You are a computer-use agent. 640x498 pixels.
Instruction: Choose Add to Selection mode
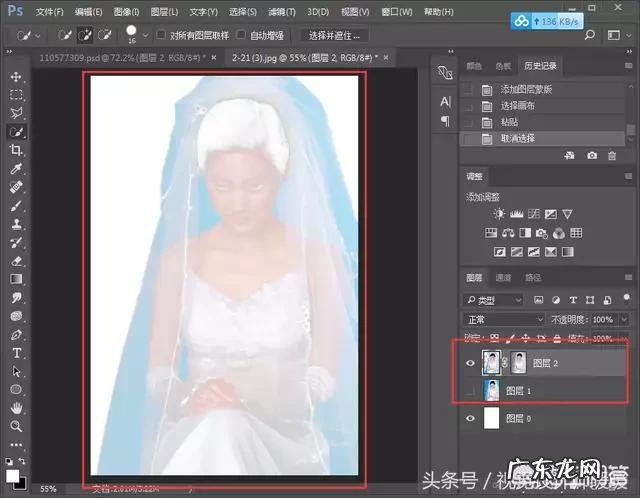tap(84, 35)
